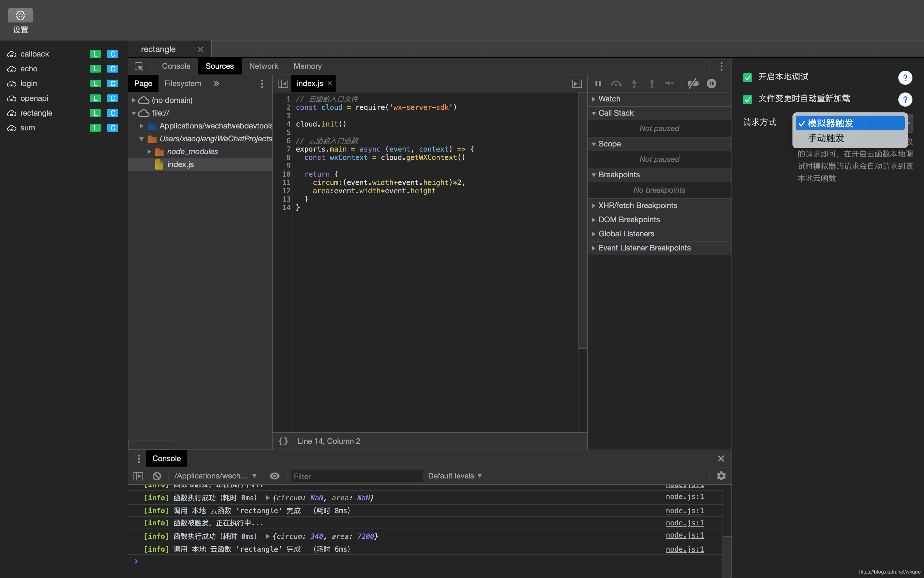The height and width of the screenshot is (578, 924).
Task: Create live expression with eye icon
Action: coord(275,476)
